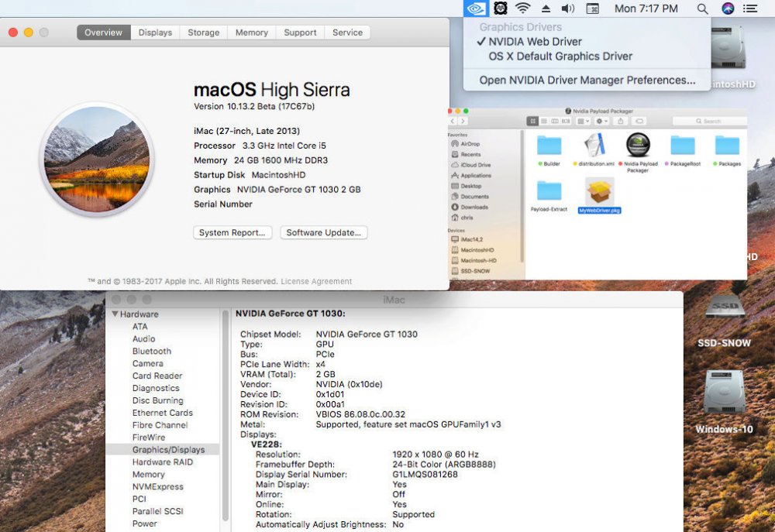775x532 pixels.
Task: Switch to the Storage tab
Action: coord(204,33)
